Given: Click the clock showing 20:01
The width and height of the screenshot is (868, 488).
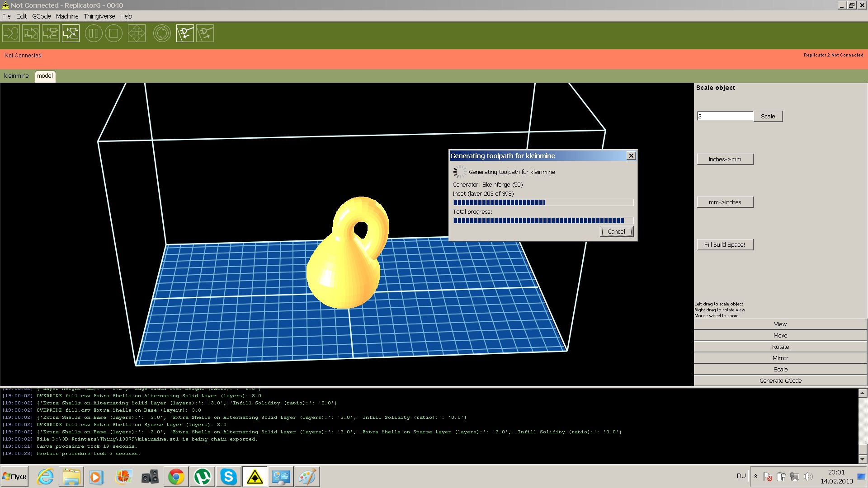Looking at the screenshot, I should 836,472.
